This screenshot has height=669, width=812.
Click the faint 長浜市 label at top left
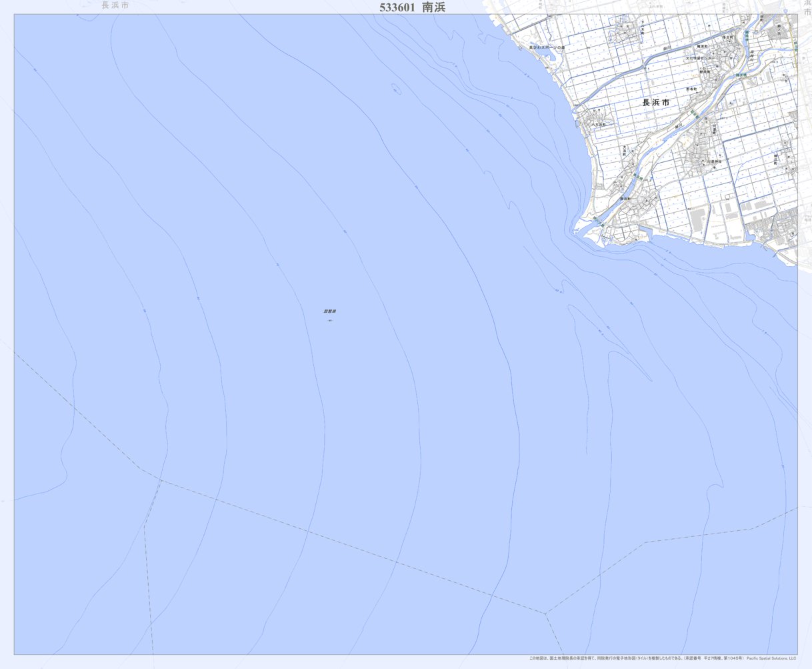115,5
